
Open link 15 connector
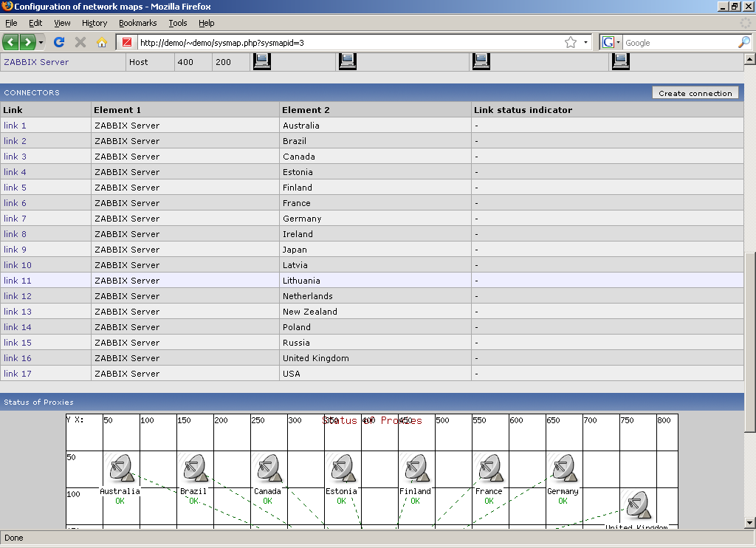point(18,343)
